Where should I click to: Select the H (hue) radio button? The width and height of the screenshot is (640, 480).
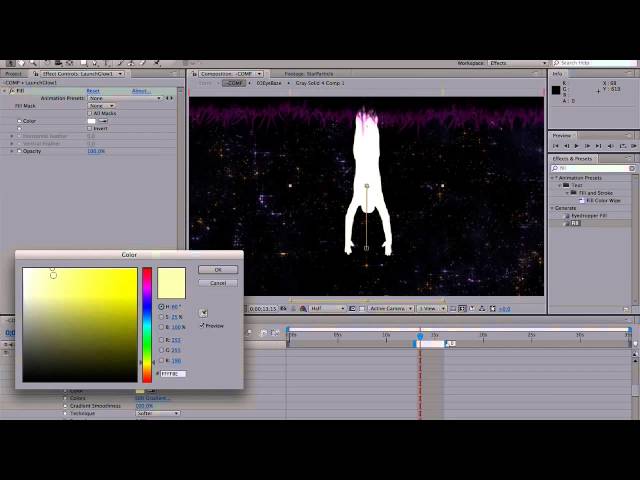[161, 306]
